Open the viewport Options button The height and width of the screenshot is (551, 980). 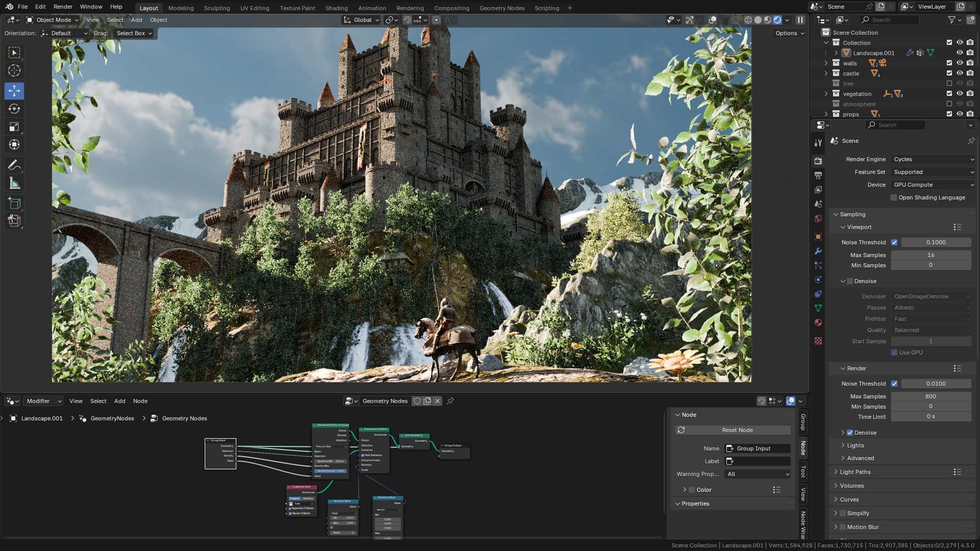point(789,33)
